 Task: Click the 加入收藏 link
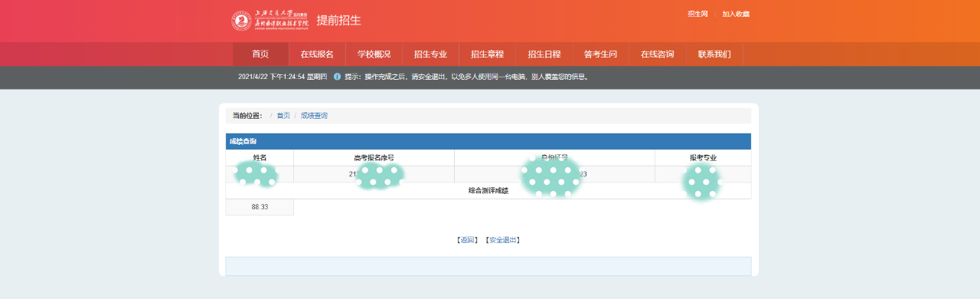pyautogui.click(x=736, y=14)
